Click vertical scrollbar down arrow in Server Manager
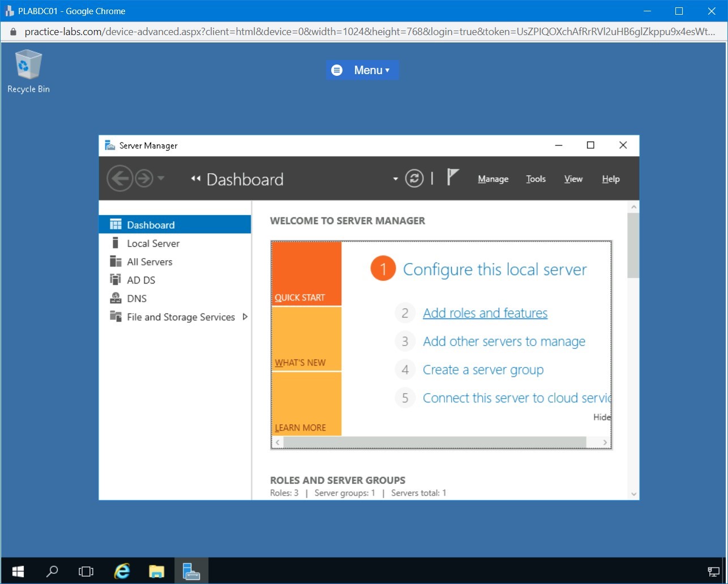This screenshot has height=584, width=728. pos(633,494)
